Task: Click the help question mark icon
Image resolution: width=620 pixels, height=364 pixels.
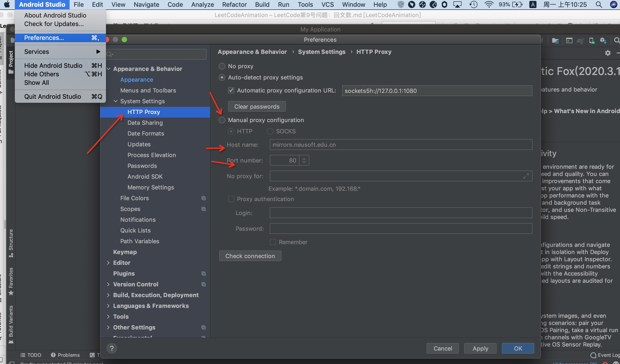Action: point(112,348)
